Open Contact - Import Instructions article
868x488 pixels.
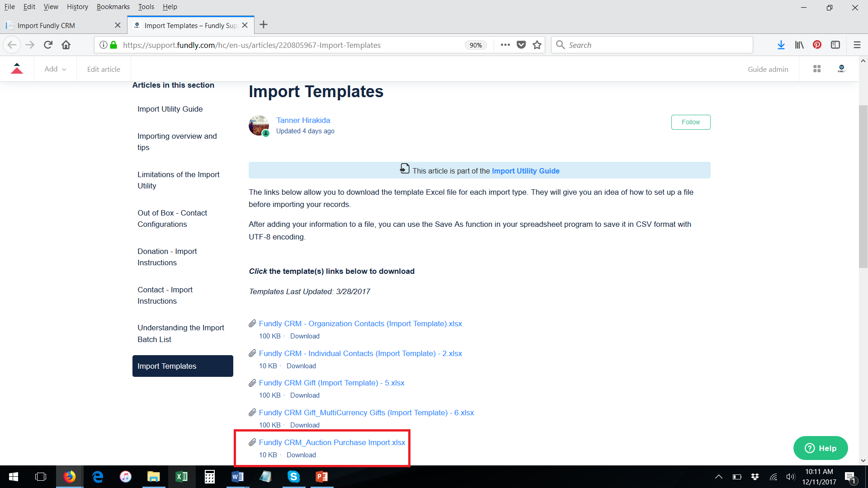[165, 295]
